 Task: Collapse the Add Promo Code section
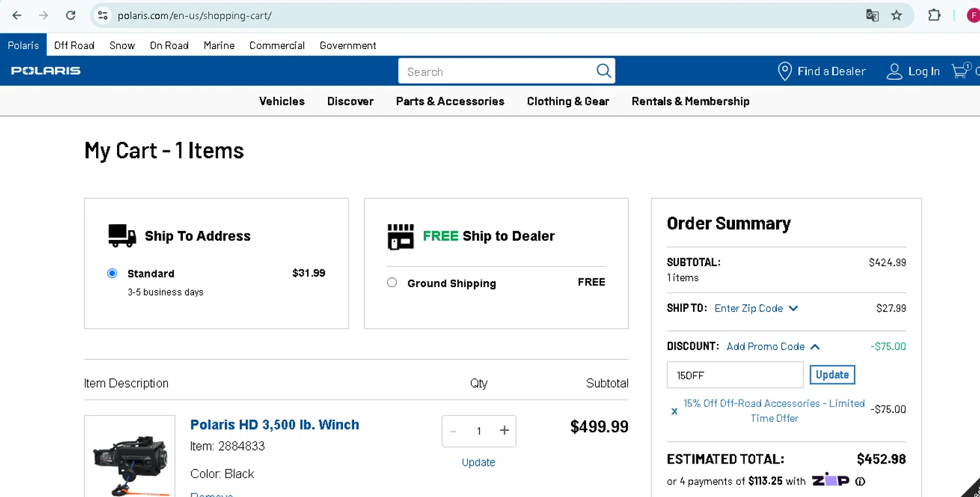(x=773, y=347)
